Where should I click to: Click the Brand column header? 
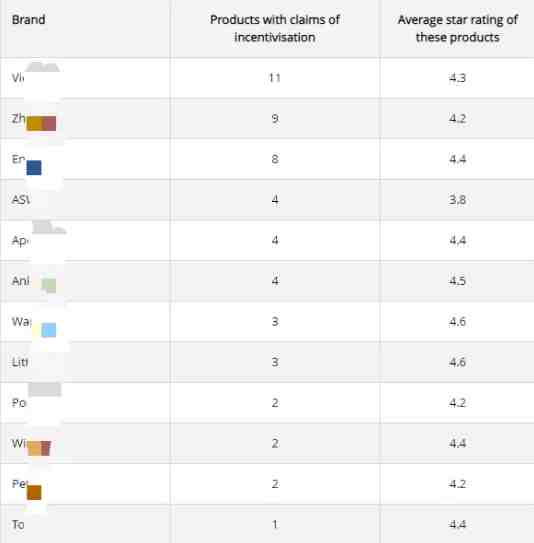[28, 20]
